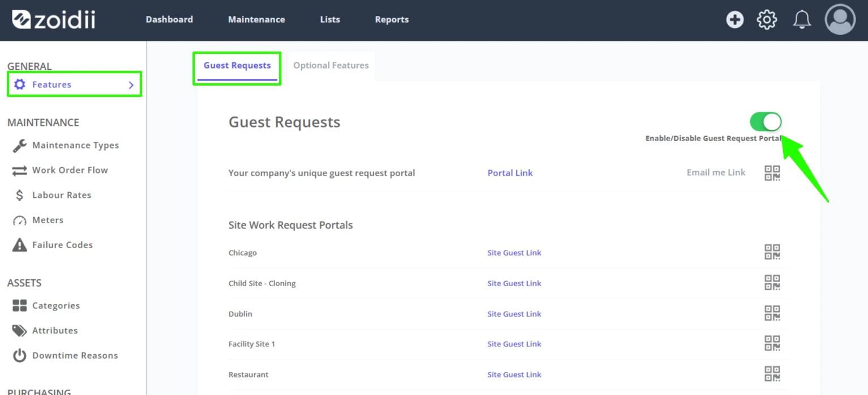Viewport: 868px width, 395px height.
Task: Click the zoidii logo
Action: pos(54,19)
